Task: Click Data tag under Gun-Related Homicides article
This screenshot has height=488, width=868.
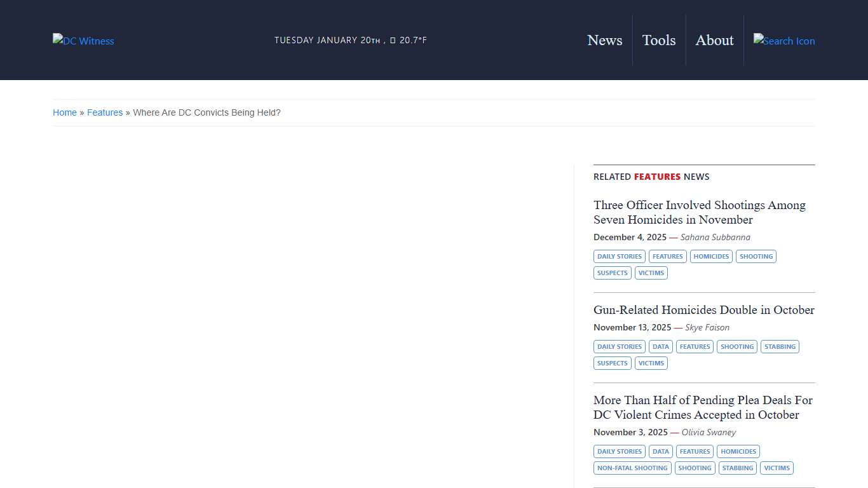Action: point(660,347)
